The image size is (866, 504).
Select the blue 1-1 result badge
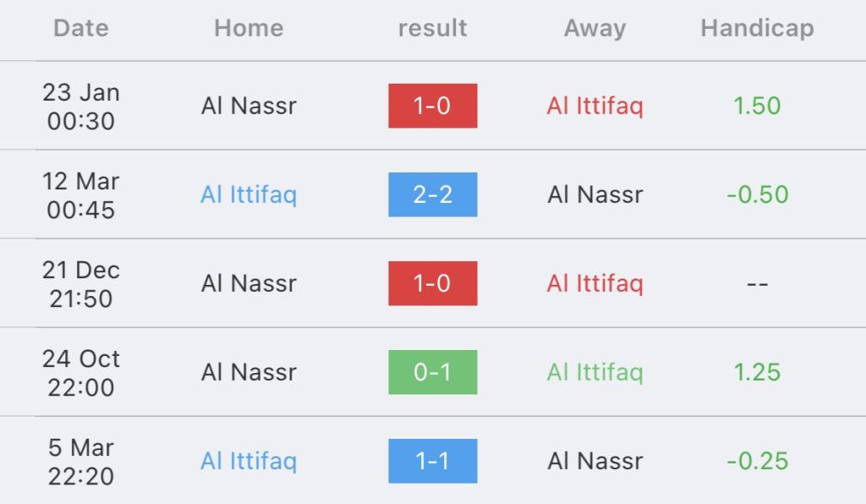(432, 462)
